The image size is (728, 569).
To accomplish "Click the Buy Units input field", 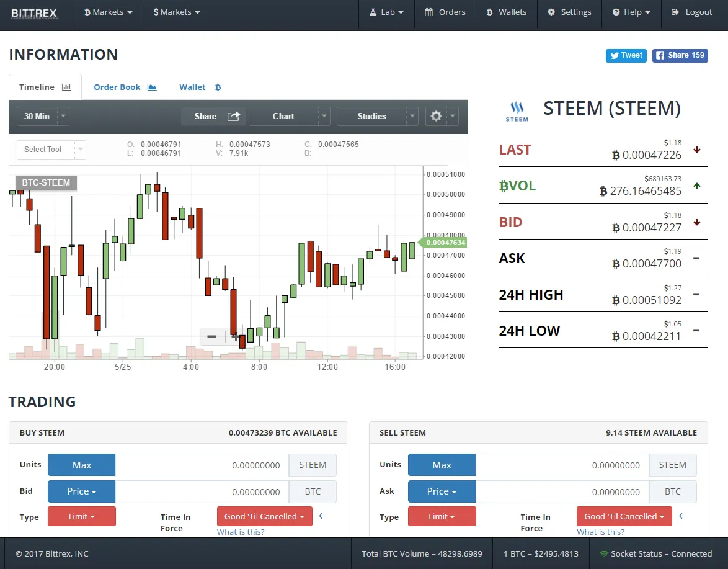I will pyautogui.click(x=202, y=465).
